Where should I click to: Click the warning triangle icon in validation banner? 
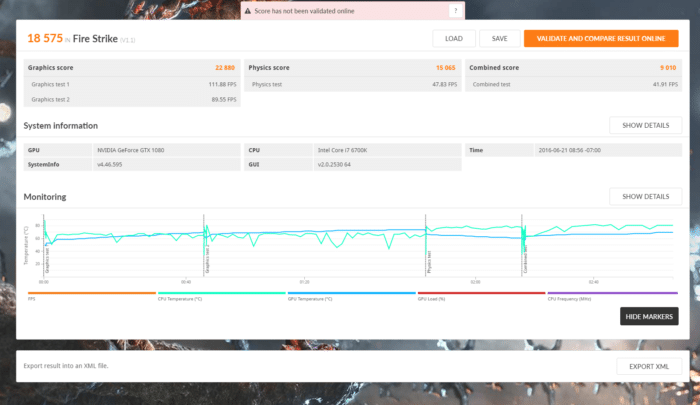pyautogui.click(x=248, y=11)
